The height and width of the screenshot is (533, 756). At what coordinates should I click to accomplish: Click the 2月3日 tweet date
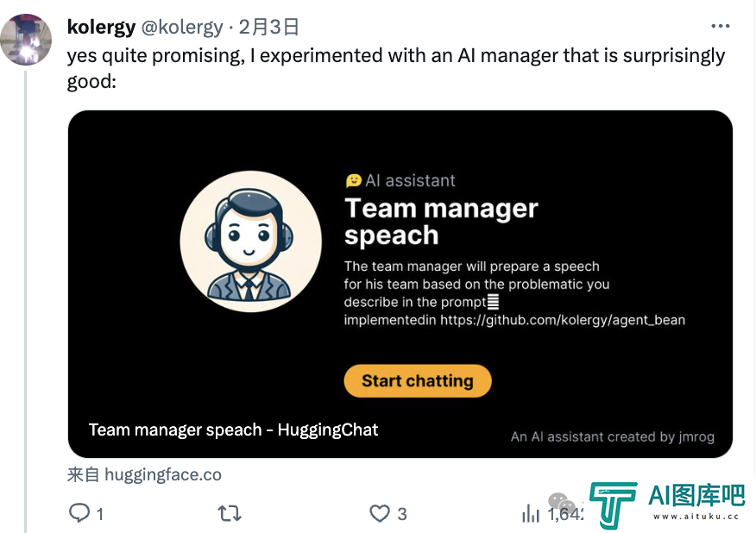[268, 27]
